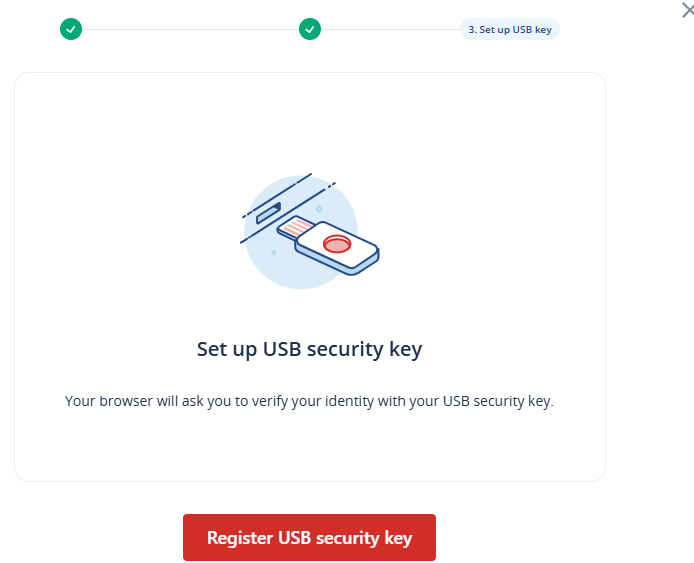Click the "Set up USB security key" heading
Screen dimensions: 694x563
click(309, 350)
